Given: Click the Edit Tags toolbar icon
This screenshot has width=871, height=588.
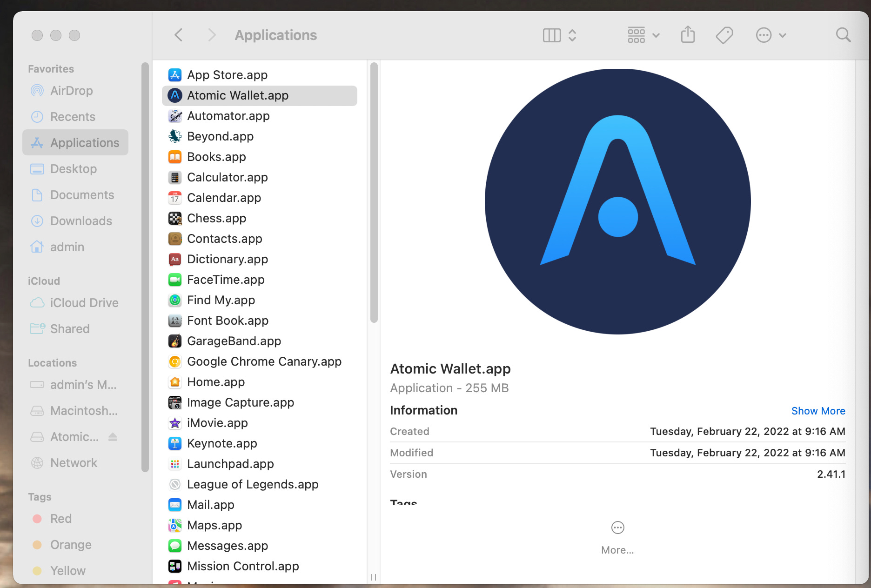Looking at the screenshot, I should click(724, 35).
